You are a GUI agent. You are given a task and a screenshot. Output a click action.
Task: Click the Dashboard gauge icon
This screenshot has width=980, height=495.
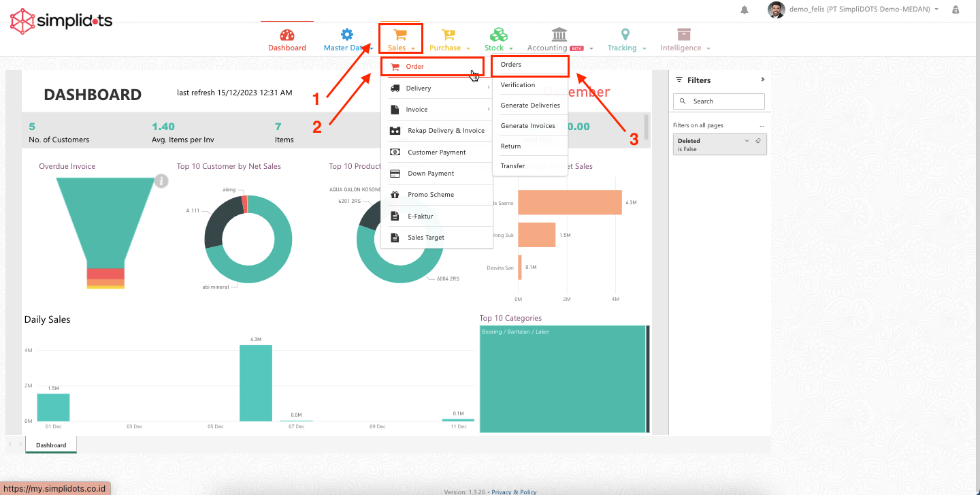point(287,35)
